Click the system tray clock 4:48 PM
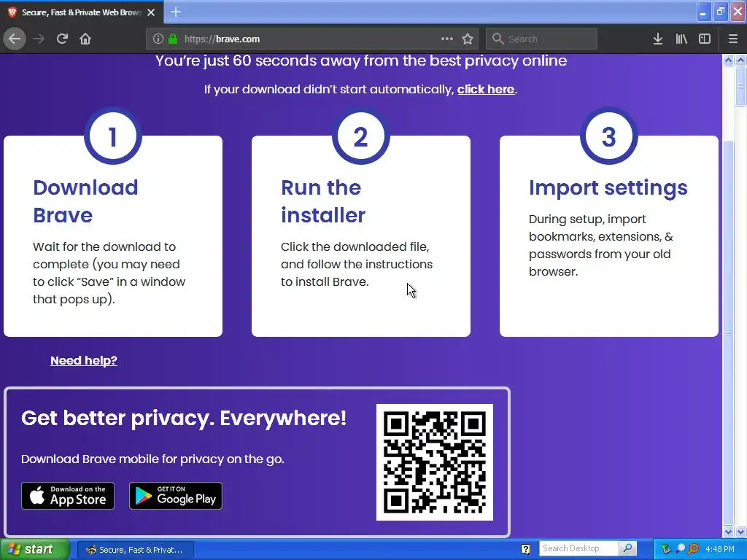This screenshot has height=560, width=747. [x=720, y=549]
